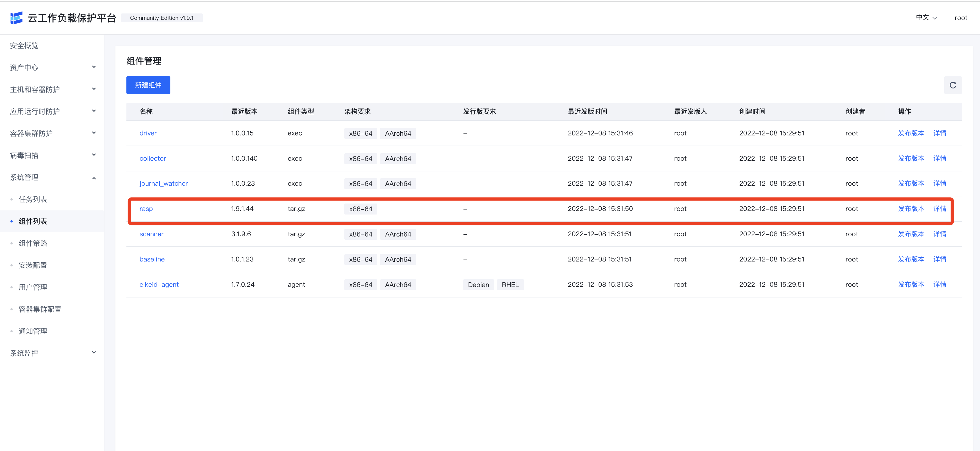980x451 pixels.
Task: Open the 组件策略 page
Action: coord(33,243)
